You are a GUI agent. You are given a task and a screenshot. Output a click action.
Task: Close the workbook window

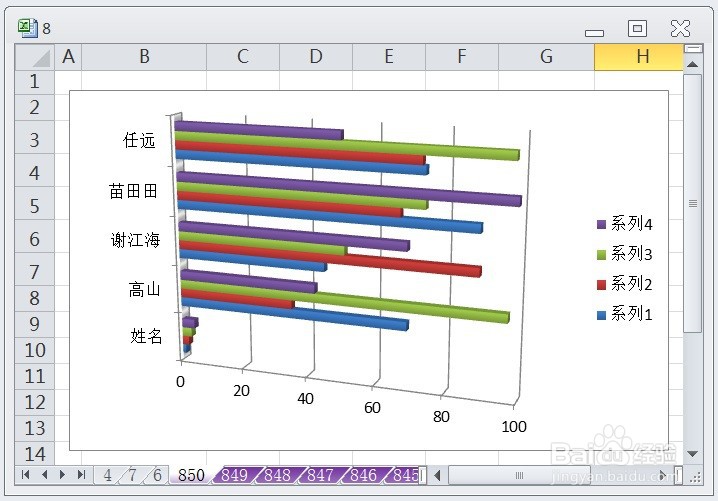[680, 28]
